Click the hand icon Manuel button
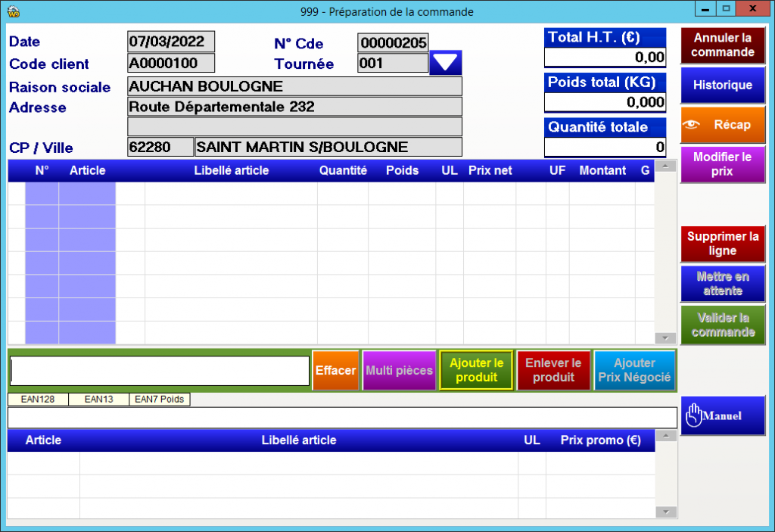Image resolution: width=775 pixels, height=532 pixels. [722, 415]
